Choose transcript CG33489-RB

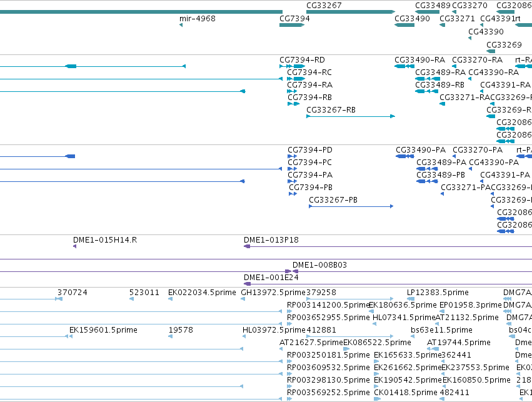tap(439, 85)
